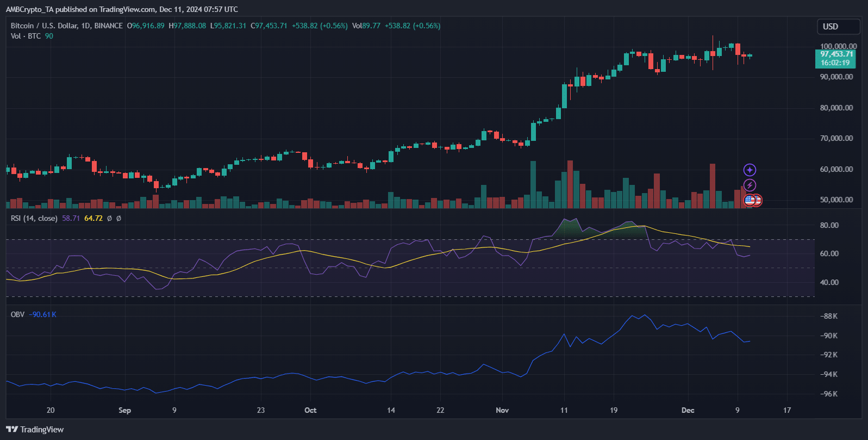Click the OBV value -90.61K
The width and height of the screenshot is (868, 440).
point(42,314)
